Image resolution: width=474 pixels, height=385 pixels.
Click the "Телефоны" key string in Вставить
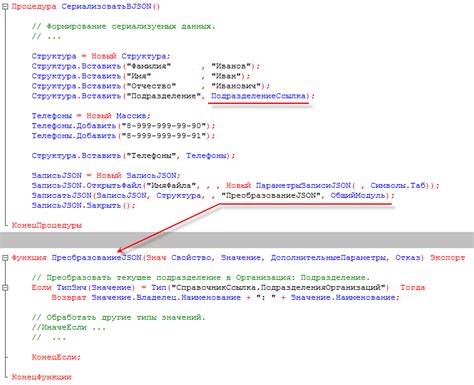(151, 156)
